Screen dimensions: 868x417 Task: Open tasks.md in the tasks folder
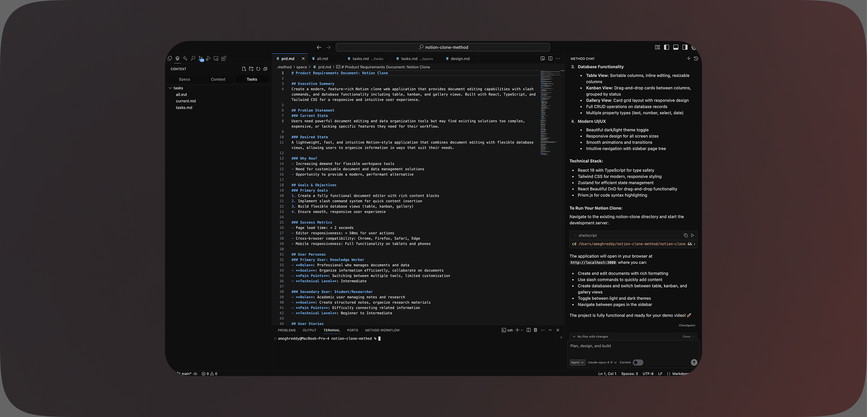pyautogui.click(x=184, y=108)
